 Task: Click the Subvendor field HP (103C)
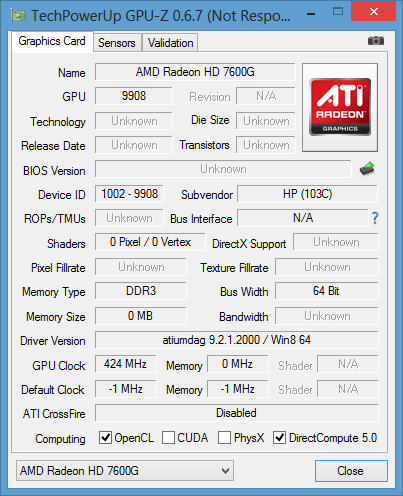[x=307, y=194]
